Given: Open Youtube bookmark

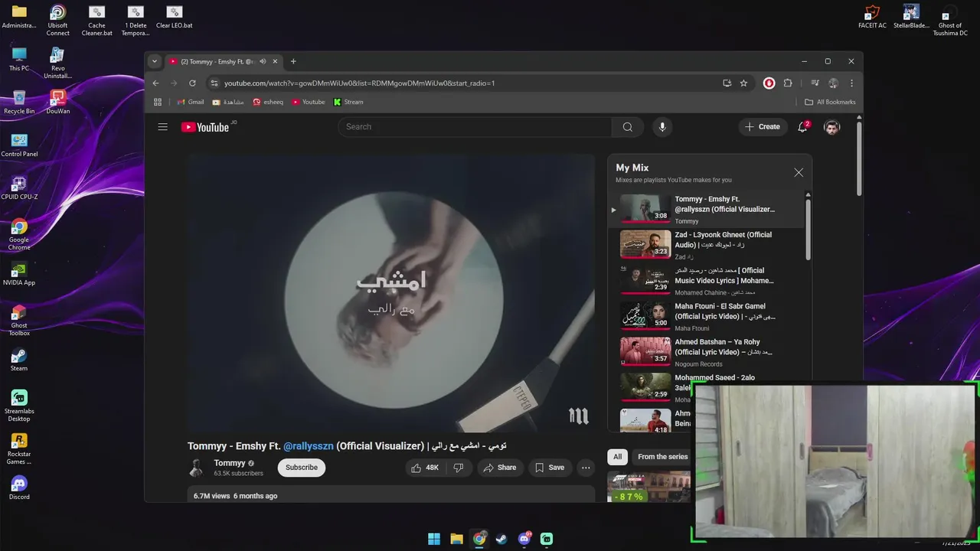Looking at the screenshot, I should (x=308, y=102).
